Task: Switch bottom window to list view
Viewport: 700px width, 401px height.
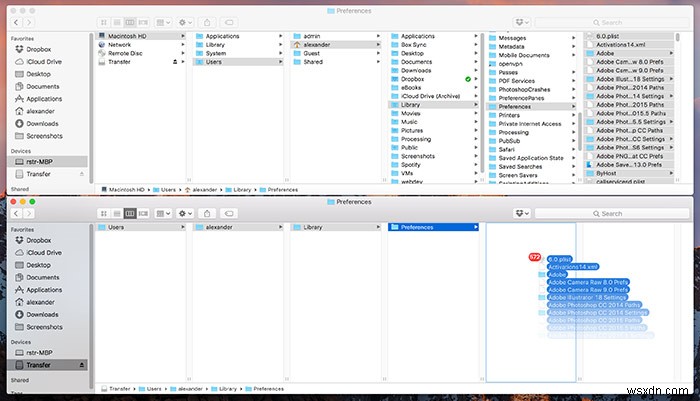Action: click(x=116, y=213)
